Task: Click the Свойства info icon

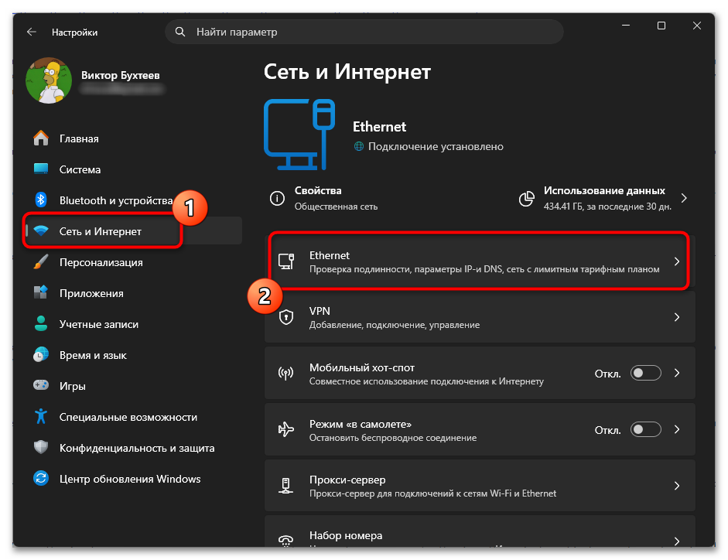Action: click(x=277, y=199)
